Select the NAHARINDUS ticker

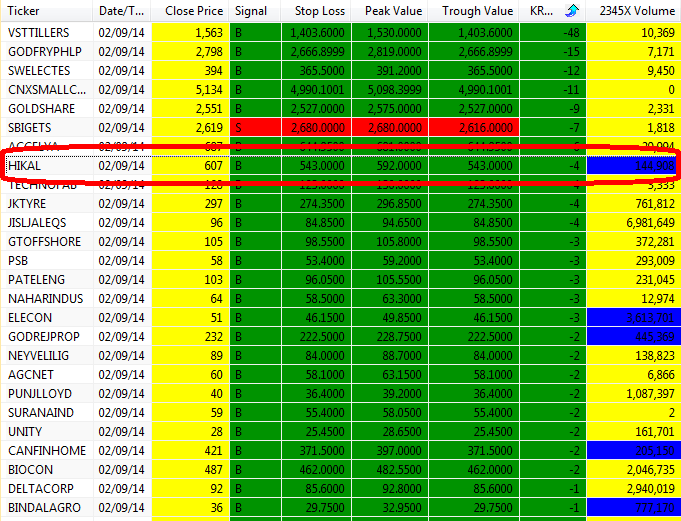[x=46, y=299]
